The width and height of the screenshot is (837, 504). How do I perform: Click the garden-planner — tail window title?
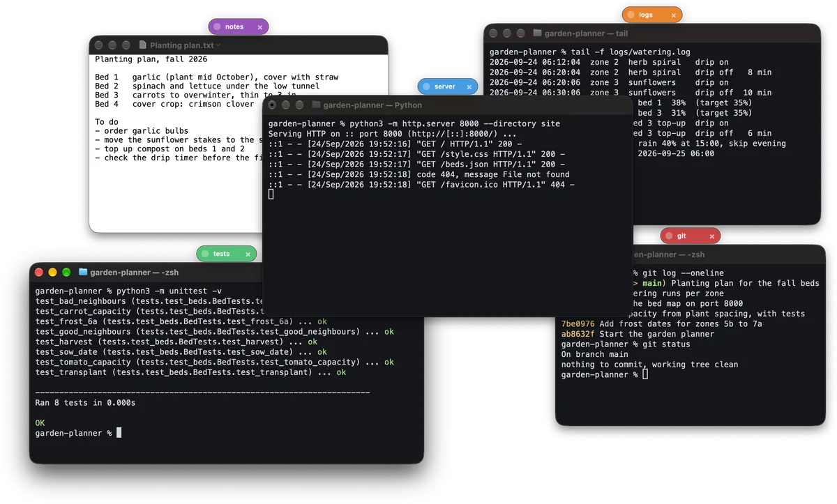pos(586,33)
